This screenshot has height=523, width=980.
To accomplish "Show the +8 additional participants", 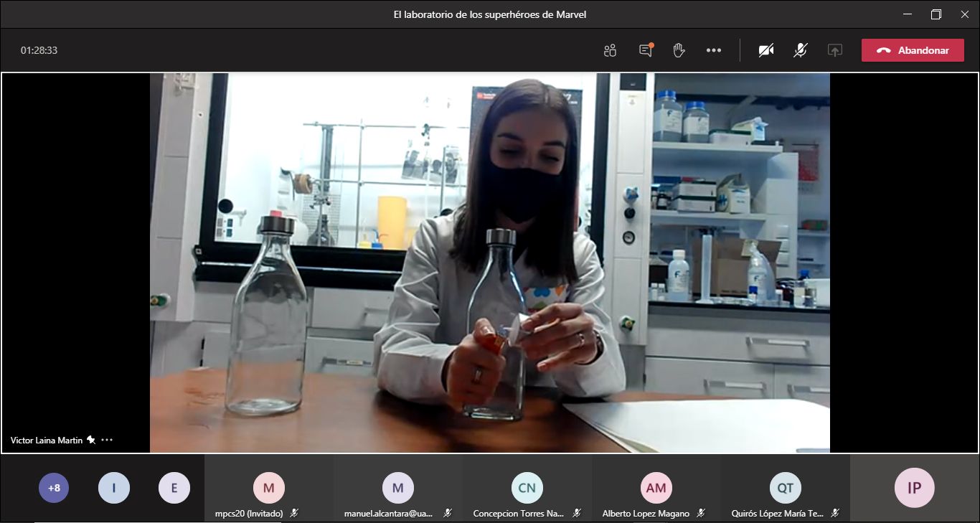I will point(54,489).
